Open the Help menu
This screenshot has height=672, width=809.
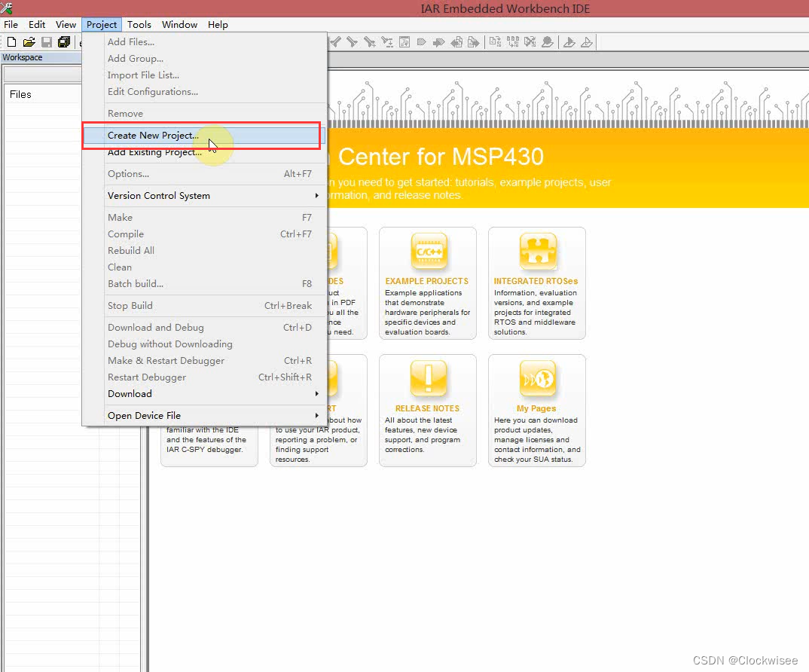tap(218, 25)
